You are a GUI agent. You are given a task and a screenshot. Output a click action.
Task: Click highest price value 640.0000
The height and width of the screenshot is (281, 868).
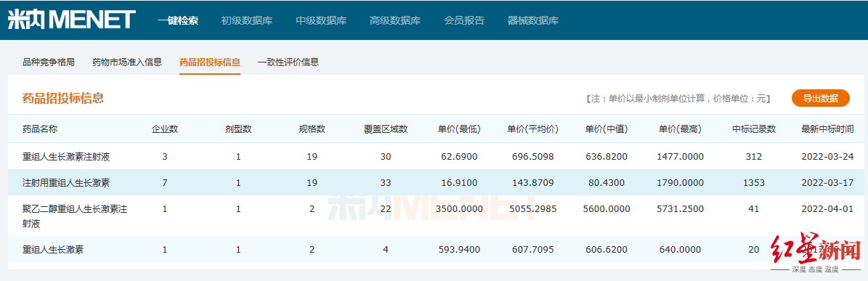(x=681, y=250)
